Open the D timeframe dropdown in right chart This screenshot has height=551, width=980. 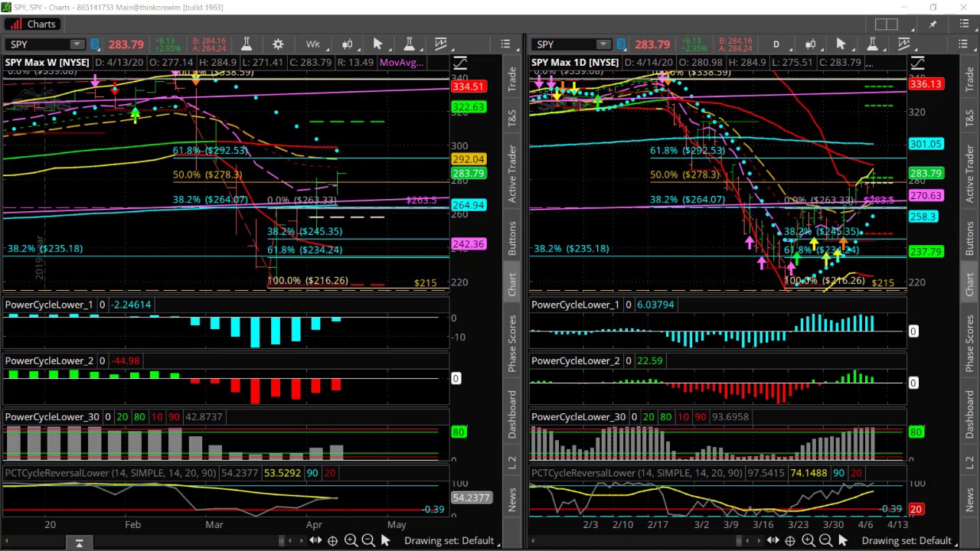pyautogui.click(x=776, y=44)
